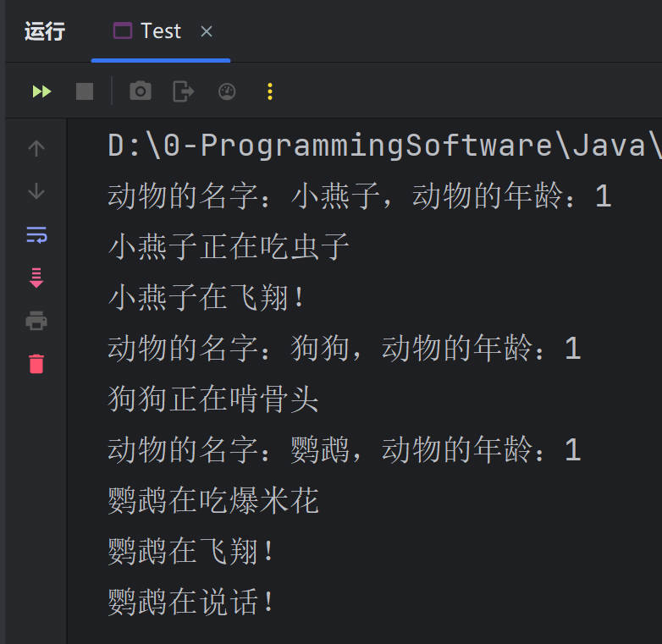Screen dimensions: 662x644
Task: Open the yellow three-dot more options menu
Action: click(270, 91)
